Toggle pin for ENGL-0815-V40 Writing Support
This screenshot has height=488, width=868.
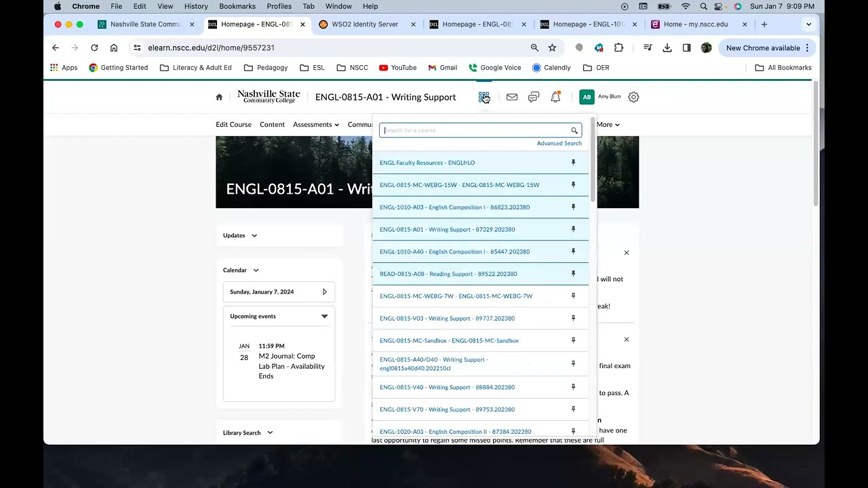click(573, 387)
